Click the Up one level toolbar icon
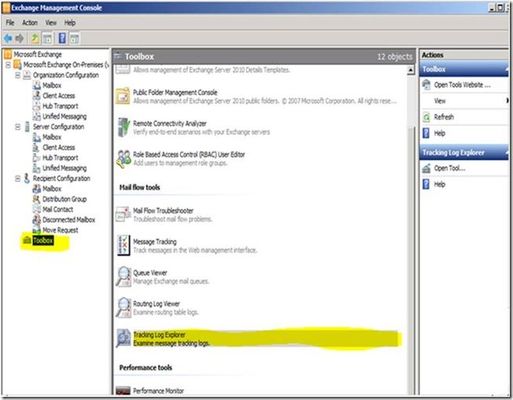The height and width of the screenshot is (400, 513). 35,38
